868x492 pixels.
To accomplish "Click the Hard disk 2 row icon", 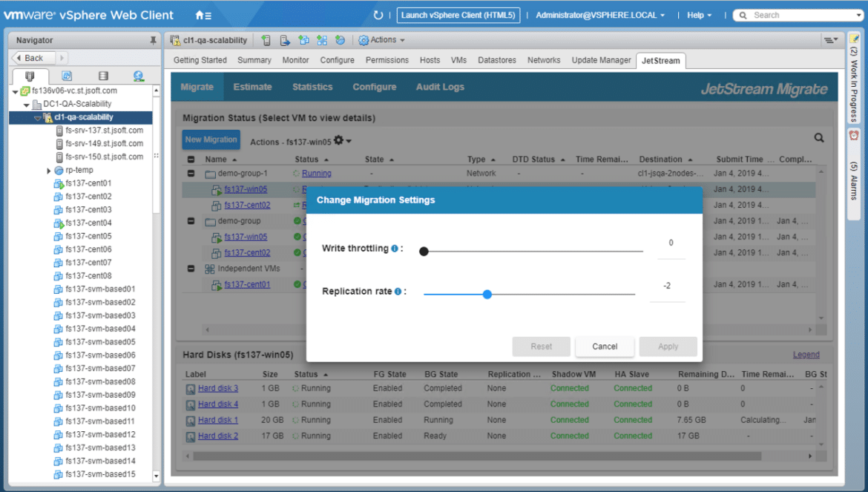I will 190,436.
